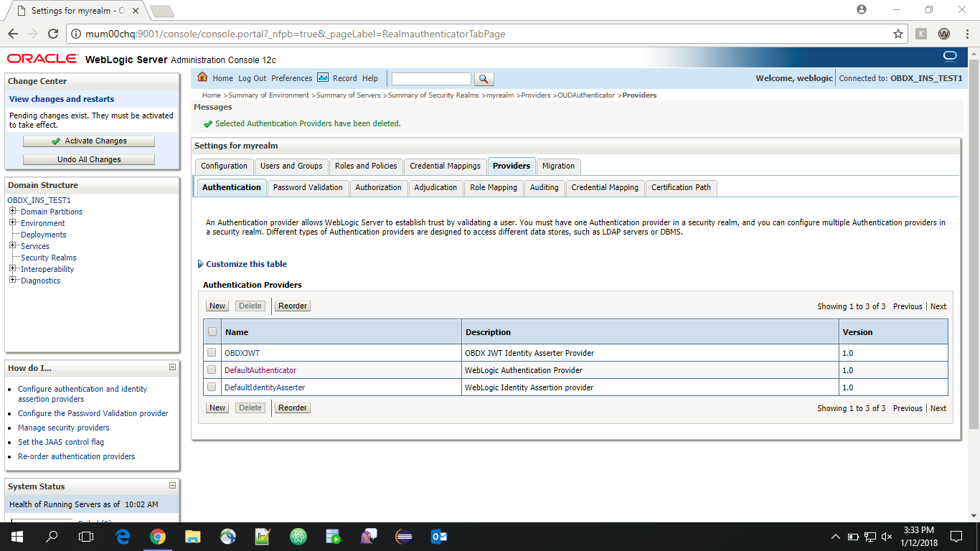Click the console search input field
The image size is (980, 551).
[431, 79]
